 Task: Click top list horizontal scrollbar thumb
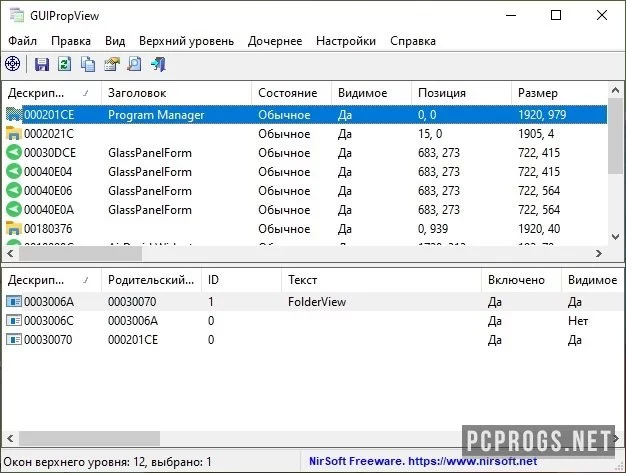coord(80,253)
